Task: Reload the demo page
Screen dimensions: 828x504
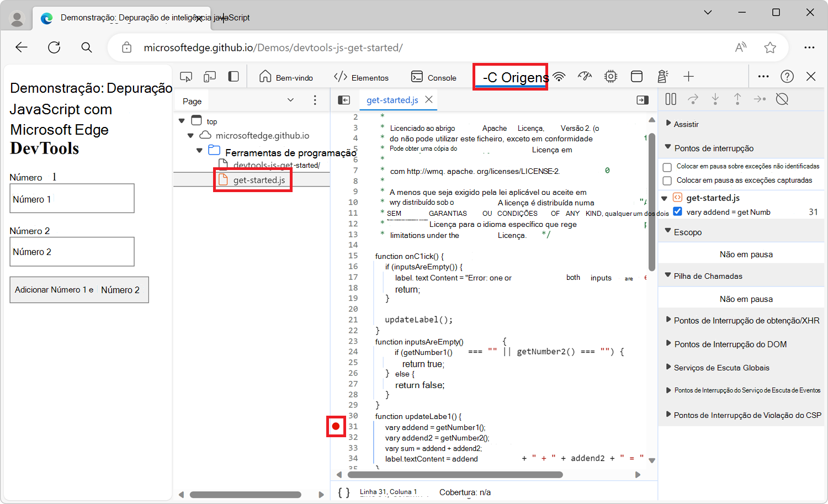Action: click(x=54, y=47)
